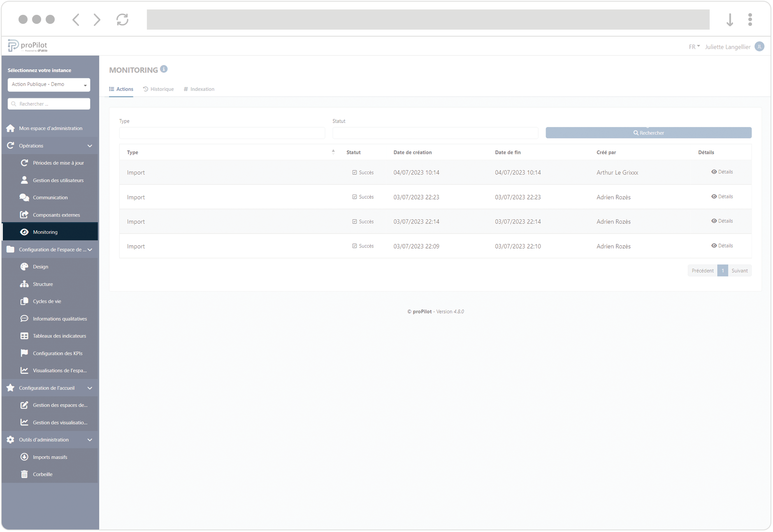773x532 pixels.
Task: Click the Rechercher search button
Action: pos(648,133)
